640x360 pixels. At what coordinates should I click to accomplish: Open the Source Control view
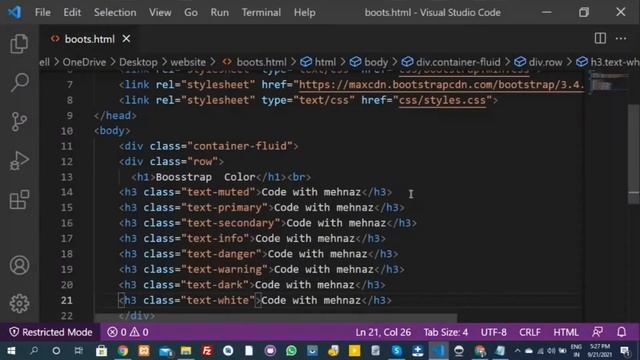pos(19,121)
